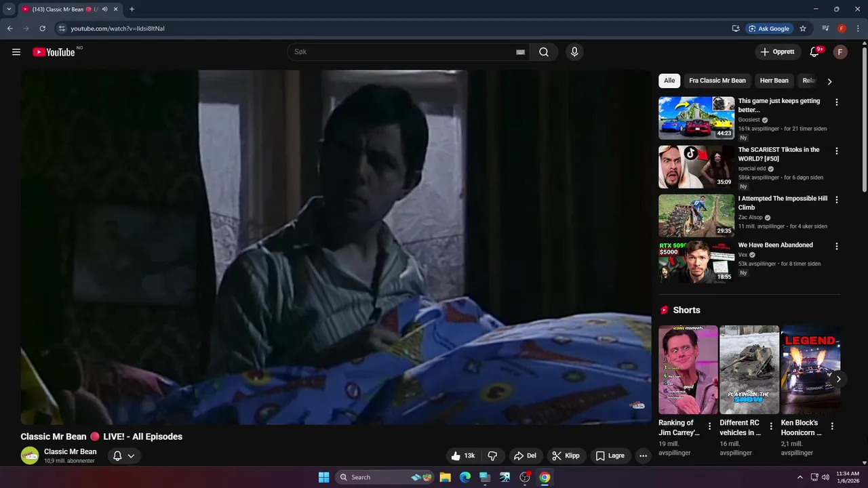Open a new Chrome tab
Image resolution: width=868 pixels, height=488 pixels.
132,9
